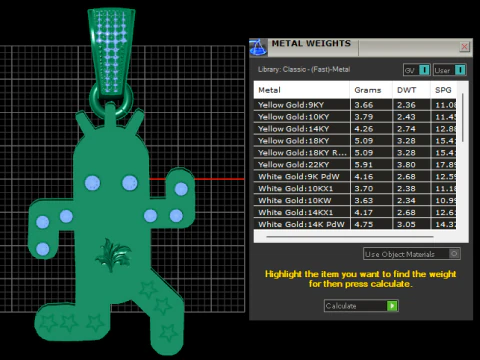Select the White Gold:14KX1 row
Viewport: 480px width, 360px height.
coord(355,212)
